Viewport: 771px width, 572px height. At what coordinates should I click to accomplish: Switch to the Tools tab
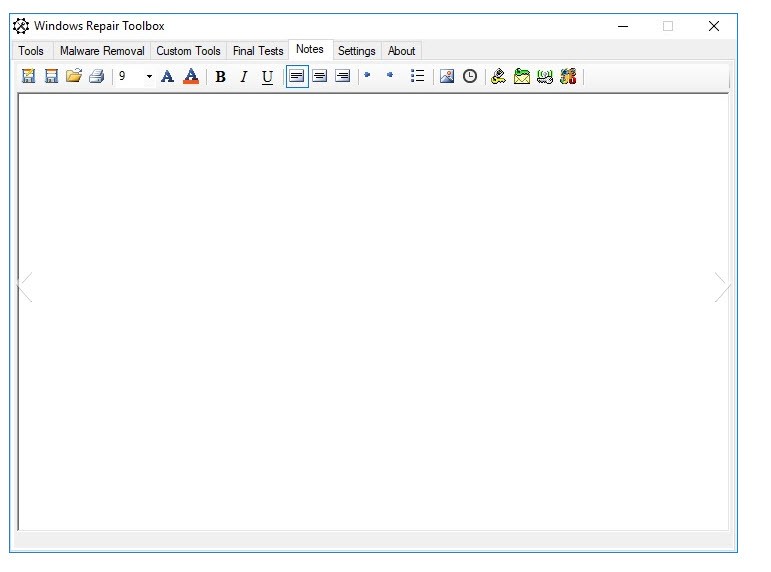tap(31, 51)
